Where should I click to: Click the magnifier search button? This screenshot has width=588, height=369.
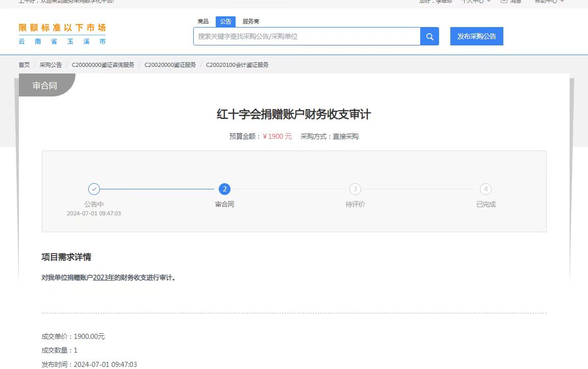click(429, 36)
